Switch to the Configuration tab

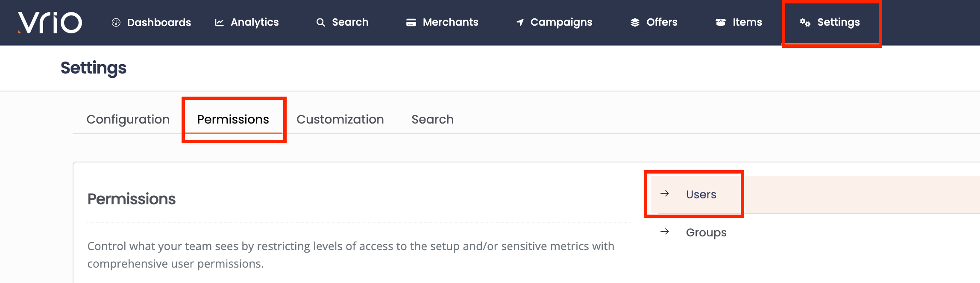click(128, 119)
